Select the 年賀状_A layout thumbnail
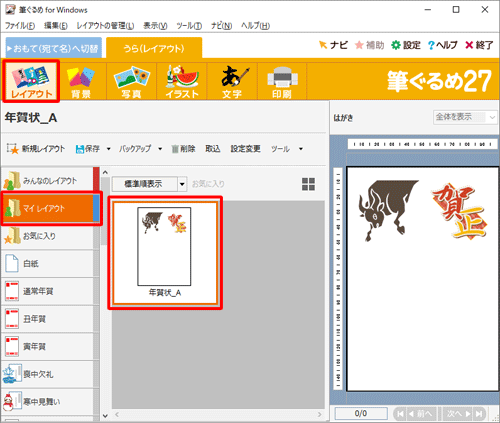500x423 pixels. point(165,253)
